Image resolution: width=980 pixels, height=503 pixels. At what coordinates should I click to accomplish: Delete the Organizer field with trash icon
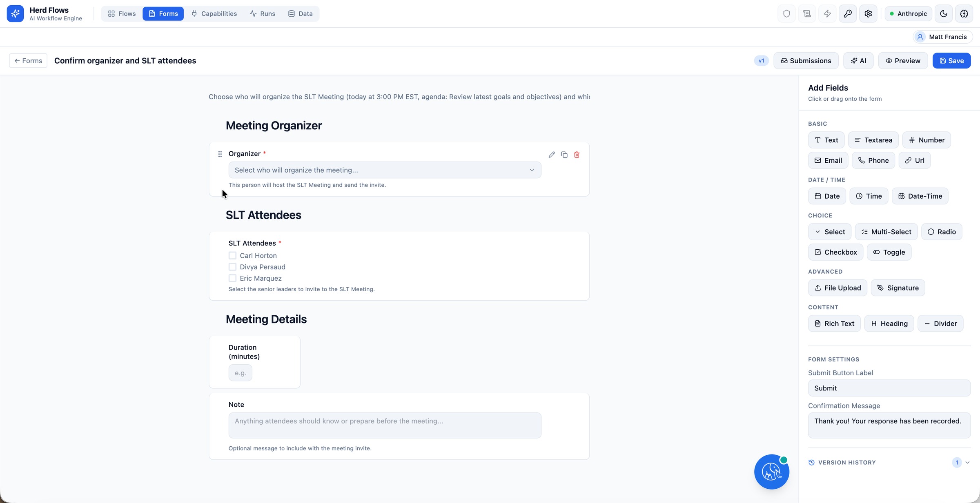coord(577,155)
